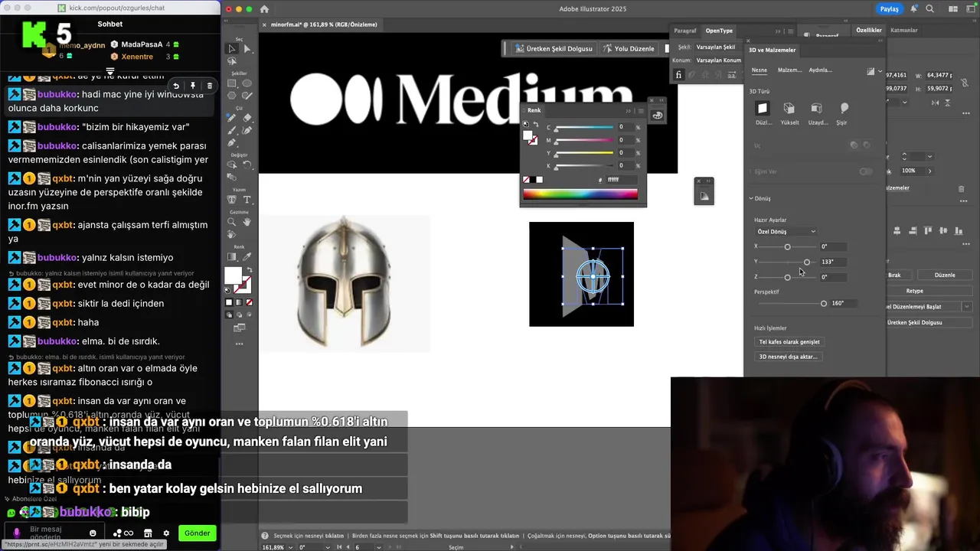Collapse the Renk panel double arrows
This screenshot has height=551, width=980.
point(629,110)
